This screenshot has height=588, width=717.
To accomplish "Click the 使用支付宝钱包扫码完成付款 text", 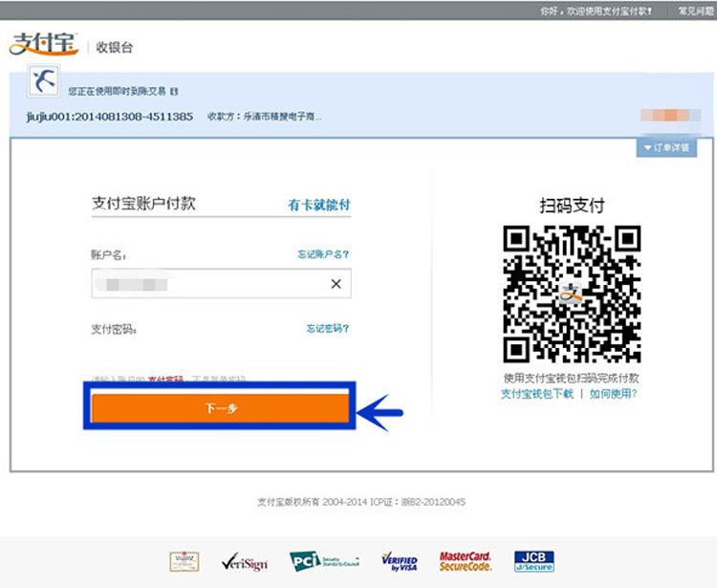I will 571,378.
